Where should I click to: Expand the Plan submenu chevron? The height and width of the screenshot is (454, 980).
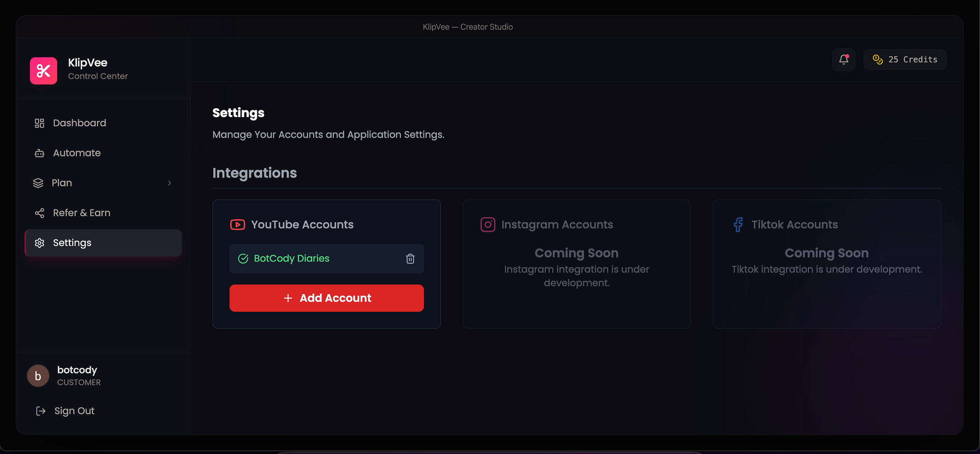[169, 183]
